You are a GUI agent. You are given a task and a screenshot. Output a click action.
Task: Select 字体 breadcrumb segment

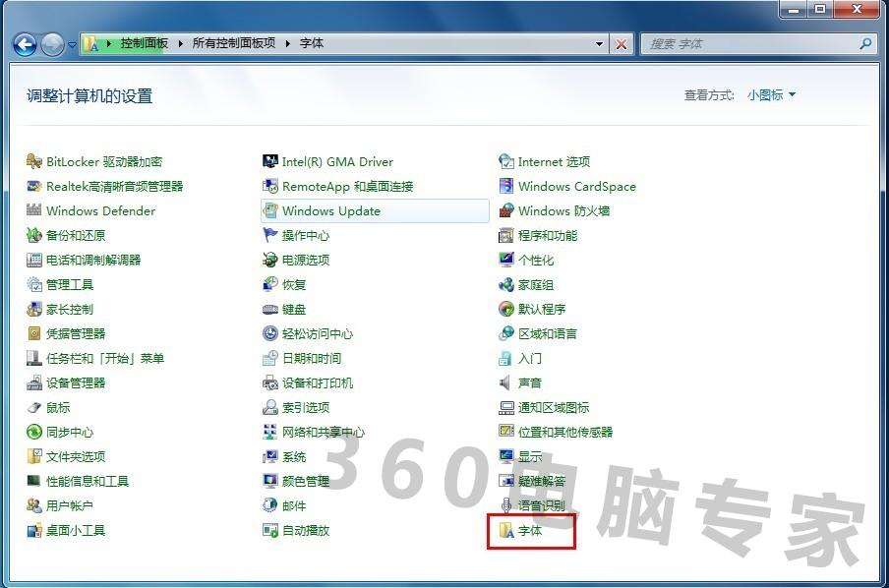[312, 43]
